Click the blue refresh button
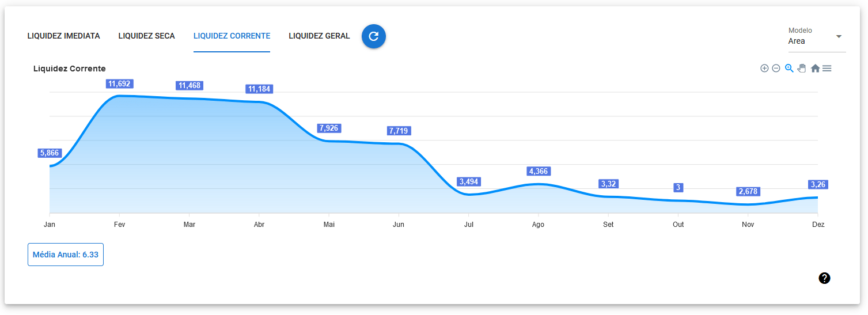868x315 pixels. (374, 36)
